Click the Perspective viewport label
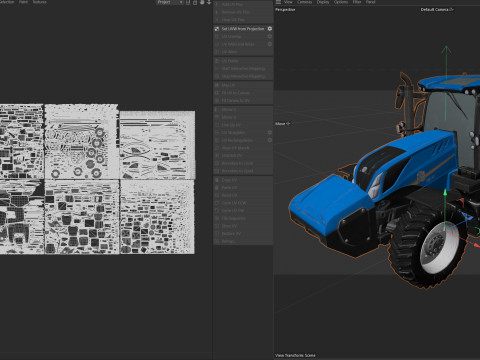Viewport: 480px width, 360px height. (x=285, y=10)
